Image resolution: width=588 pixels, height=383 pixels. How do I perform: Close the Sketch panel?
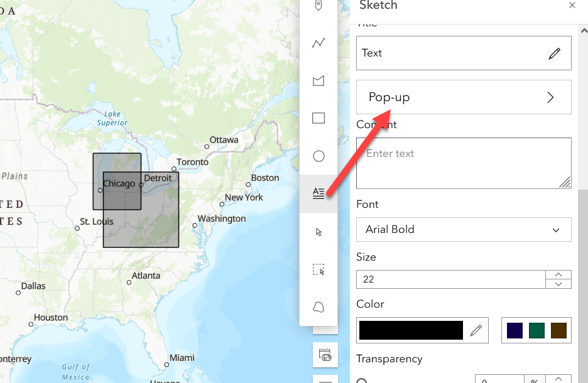572,5
